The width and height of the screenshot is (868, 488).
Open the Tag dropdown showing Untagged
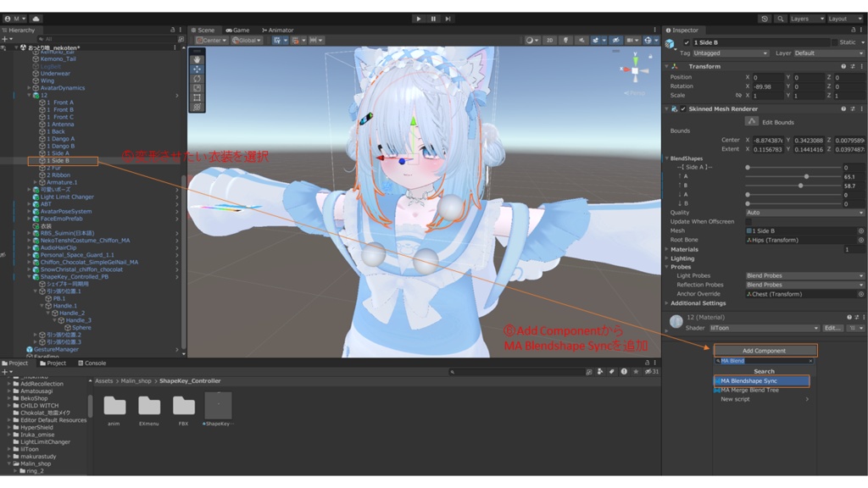click(731, 53)
